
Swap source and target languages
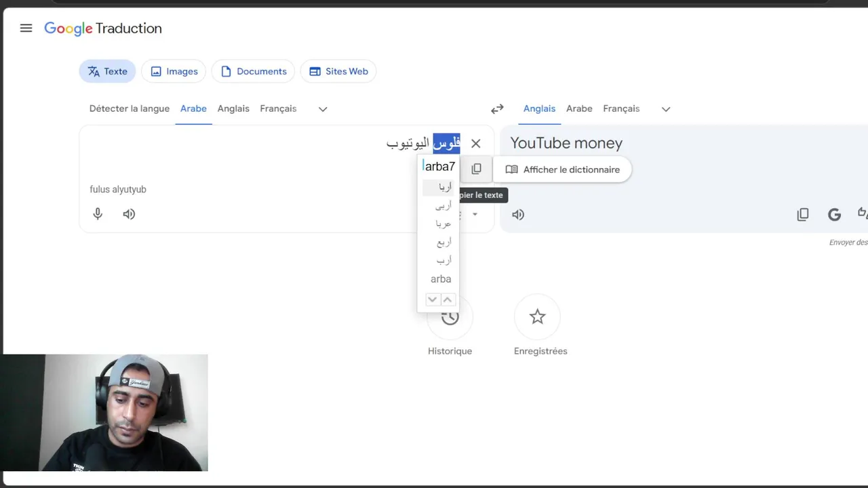(x=497, y=109)
